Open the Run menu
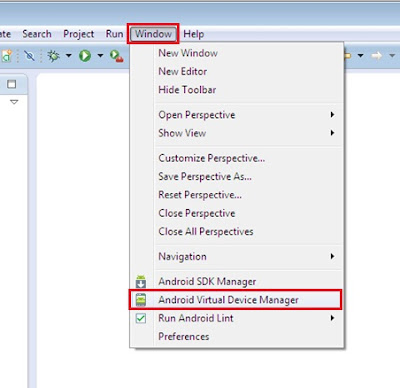 coord(114,34)
